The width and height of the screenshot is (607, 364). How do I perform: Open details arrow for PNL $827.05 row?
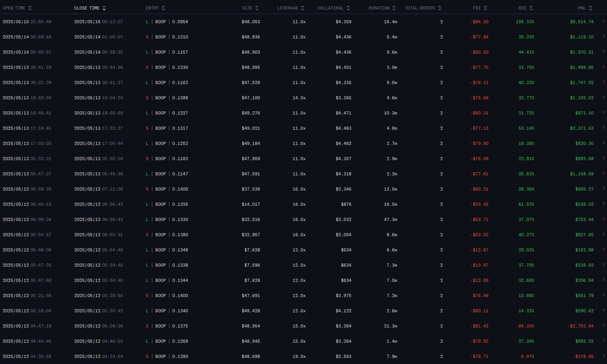602,235
